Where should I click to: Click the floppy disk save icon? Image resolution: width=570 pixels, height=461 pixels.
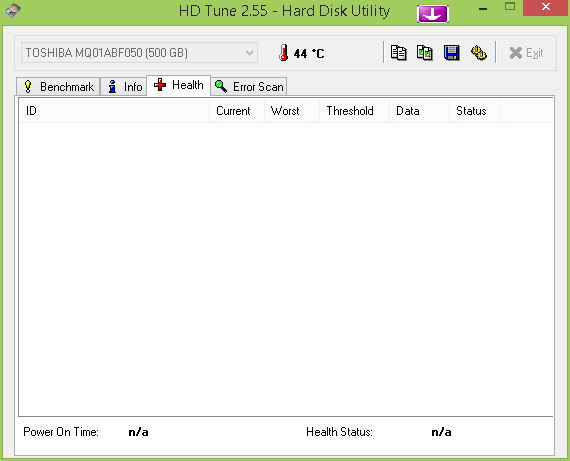coord(452,53)
